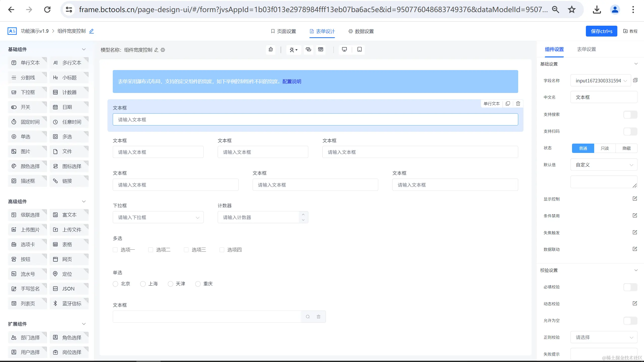Check the 选项二 checkbox
Image resolution: width=644 pixels, height=362 pixels.
(x=151, y=250)
